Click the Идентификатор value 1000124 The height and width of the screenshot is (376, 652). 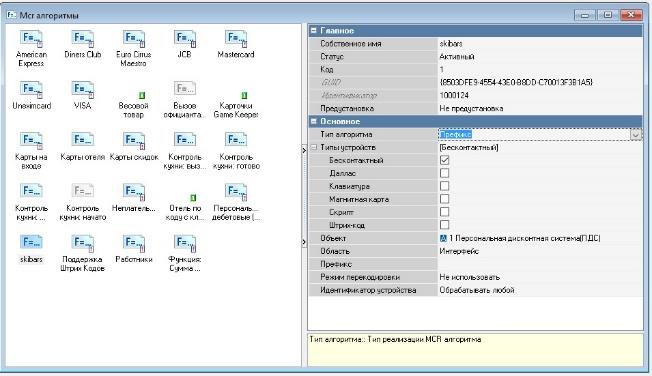[x=454, y=95]
